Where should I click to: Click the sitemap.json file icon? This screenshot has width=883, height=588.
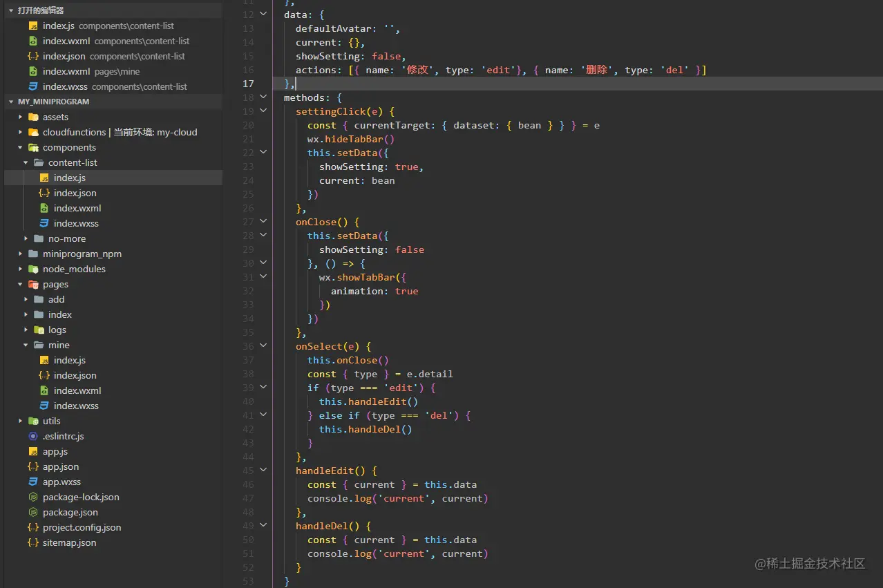[33, 542]
